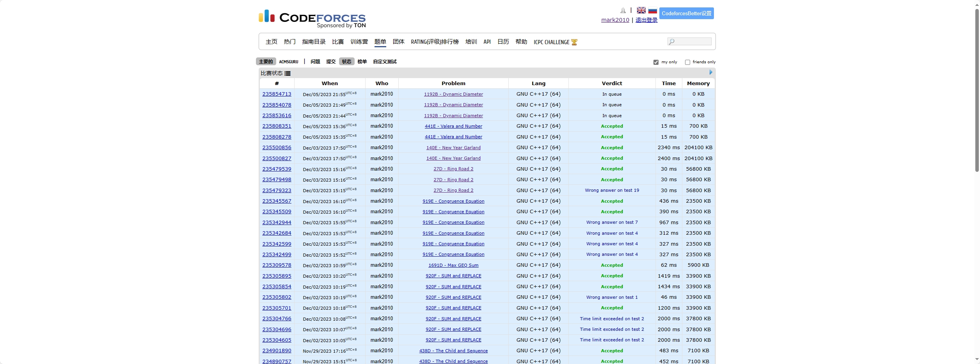980x364 pixels.
Task: Switch language using the Russian flag
Action: pos(652,11)
